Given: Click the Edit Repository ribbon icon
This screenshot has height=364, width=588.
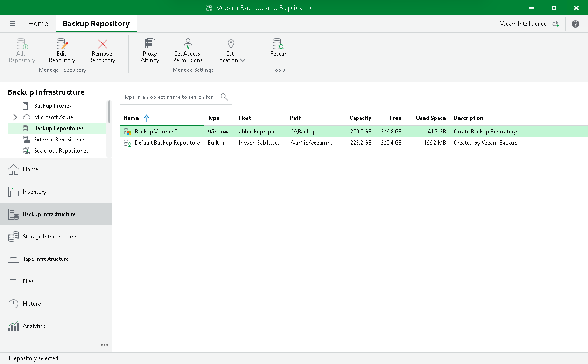Looking at the screenshot, I should 62,44.
